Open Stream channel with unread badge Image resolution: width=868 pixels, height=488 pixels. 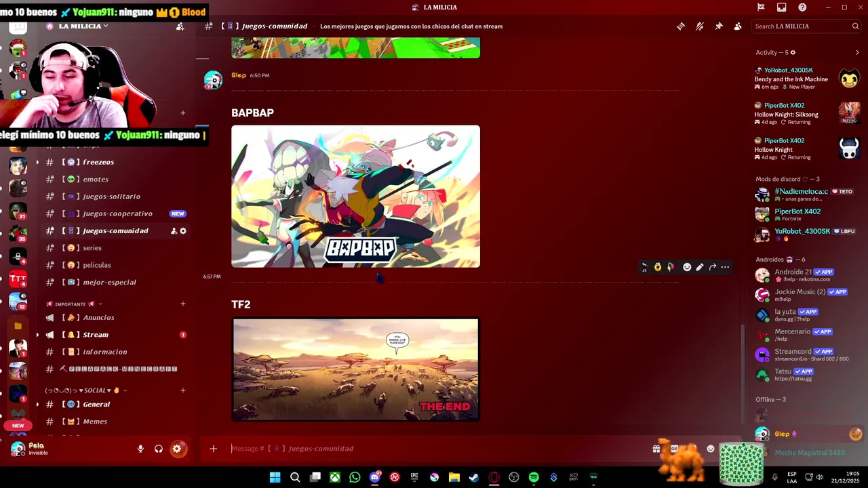coord(115,335)
